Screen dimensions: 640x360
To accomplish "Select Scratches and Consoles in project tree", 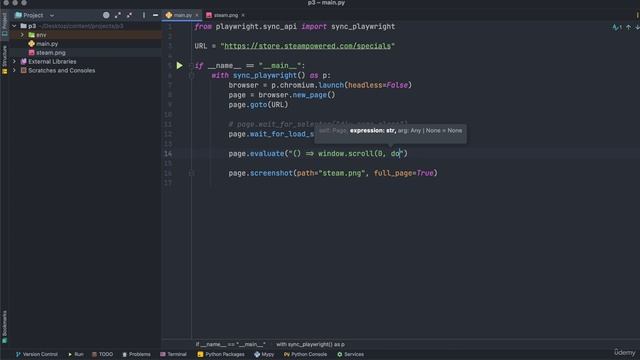I will [x=61, y=71].
